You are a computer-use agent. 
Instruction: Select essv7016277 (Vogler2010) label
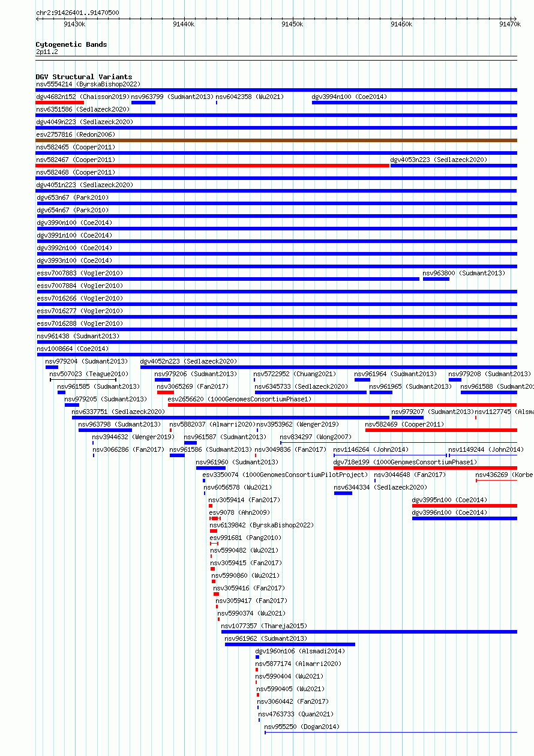80,311
